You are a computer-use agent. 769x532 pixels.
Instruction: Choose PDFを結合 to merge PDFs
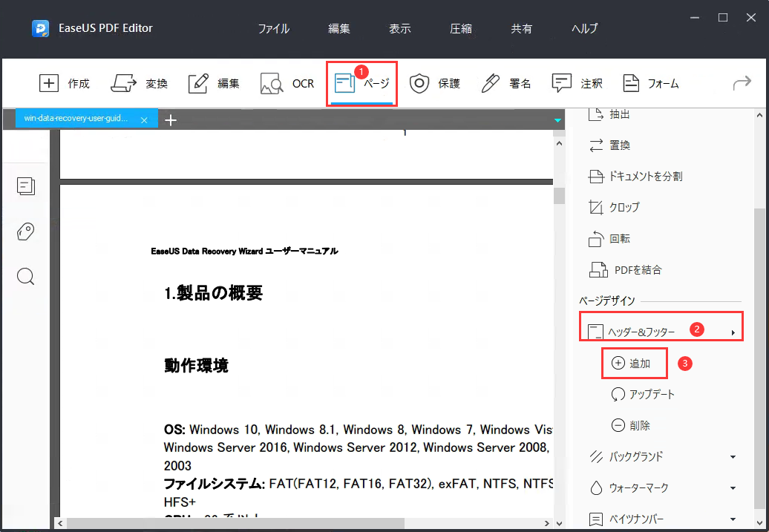tap(635, 269)
